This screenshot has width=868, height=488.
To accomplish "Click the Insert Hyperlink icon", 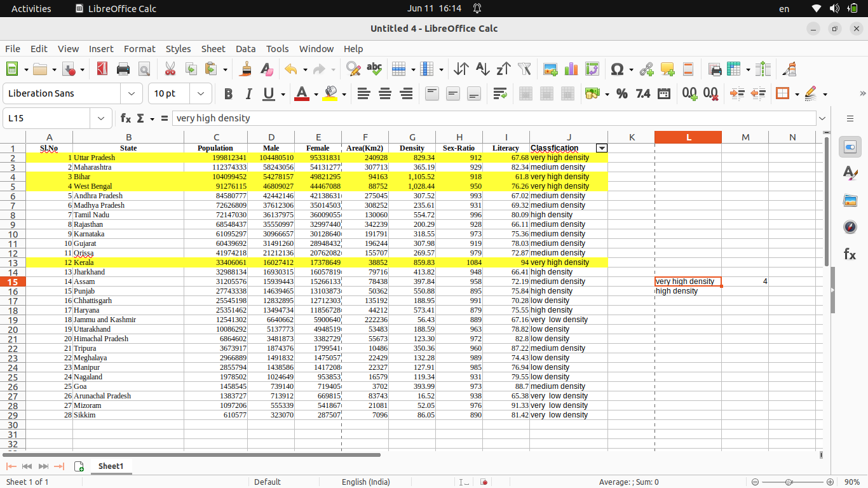I will [x=646, y=69].
